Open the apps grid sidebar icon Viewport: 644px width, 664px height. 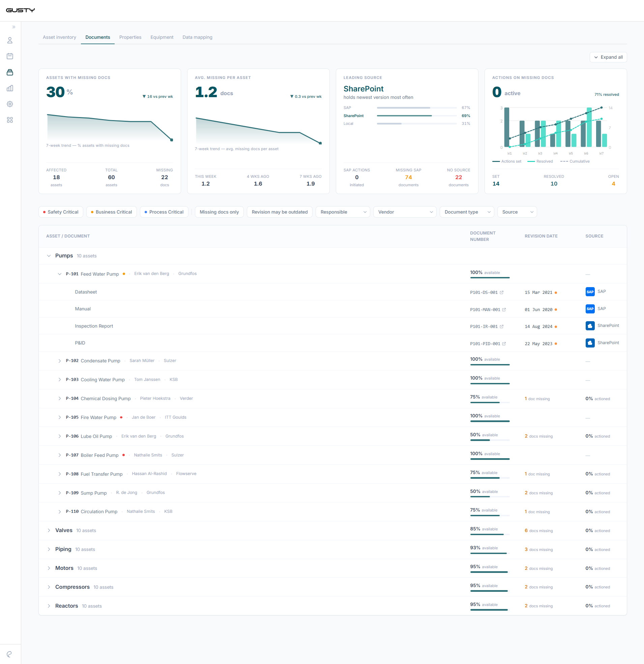click(10, 120)
